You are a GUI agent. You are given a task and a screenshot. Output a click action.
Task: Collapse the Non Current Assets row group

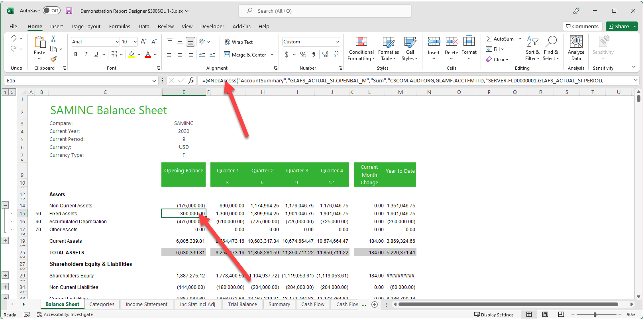5,205
